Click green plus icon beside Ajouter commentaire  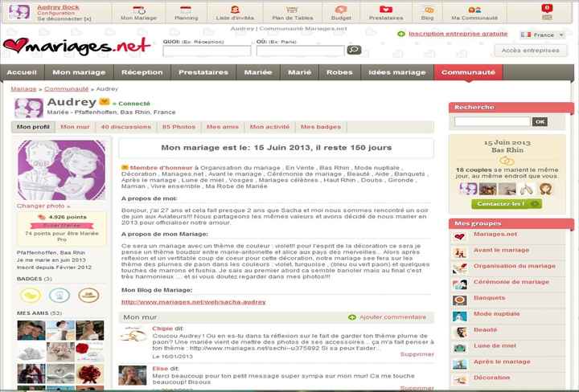tap(352, 317)
